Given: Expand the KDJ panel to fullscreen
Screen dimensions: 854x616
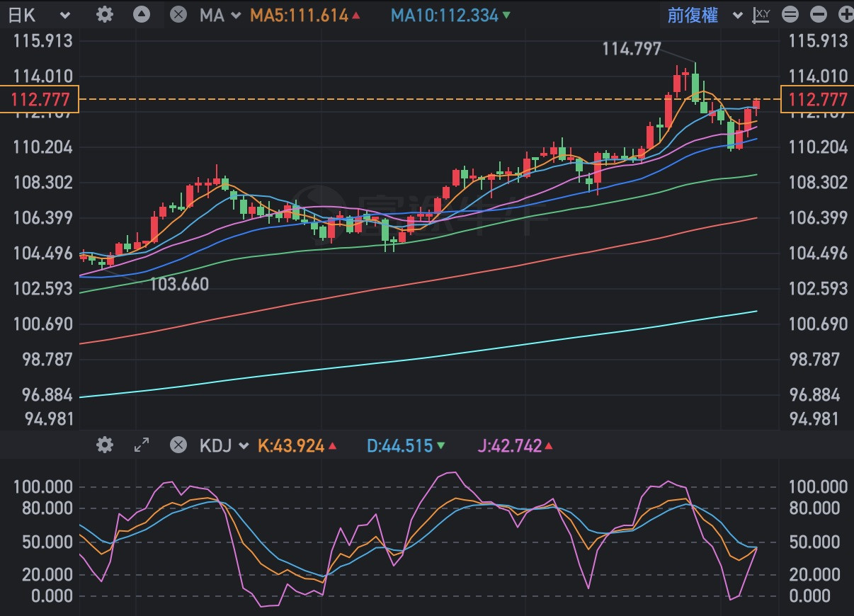Looking at the screenshot, I should [x=142, y=445].
